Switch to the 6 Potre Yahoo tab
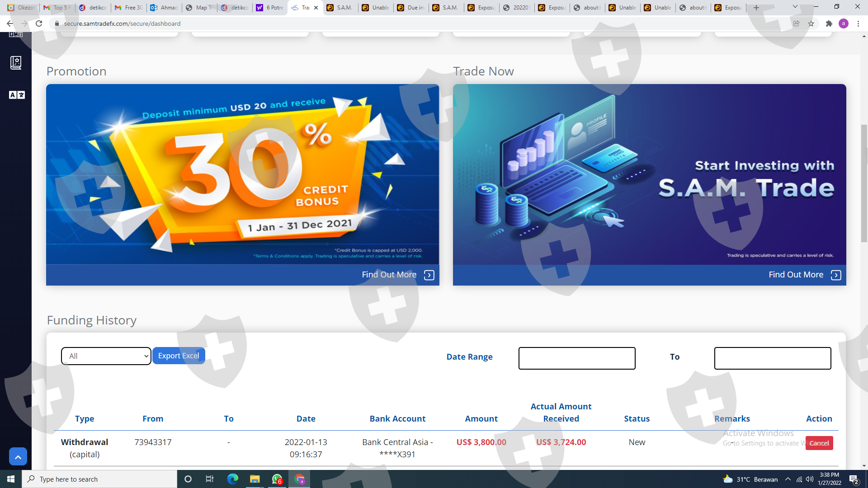Viewport: 868px width, 488px height. pos(270,8)
